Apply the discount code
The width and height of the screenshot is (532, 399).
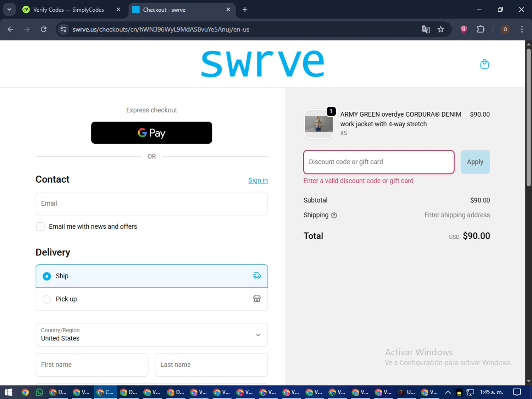475,162
